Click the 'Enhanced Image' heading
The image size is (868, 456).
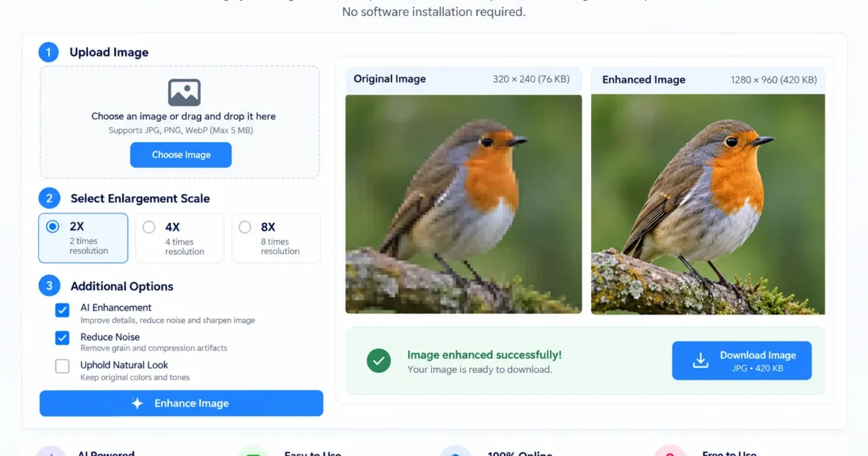pyautogui.click(x=644, y=80)
